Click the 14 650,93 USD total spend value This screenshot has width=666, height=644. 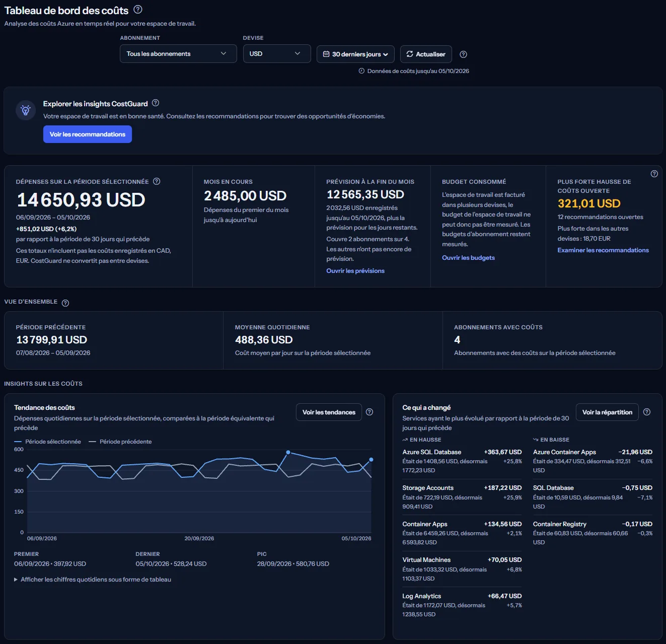81,200
